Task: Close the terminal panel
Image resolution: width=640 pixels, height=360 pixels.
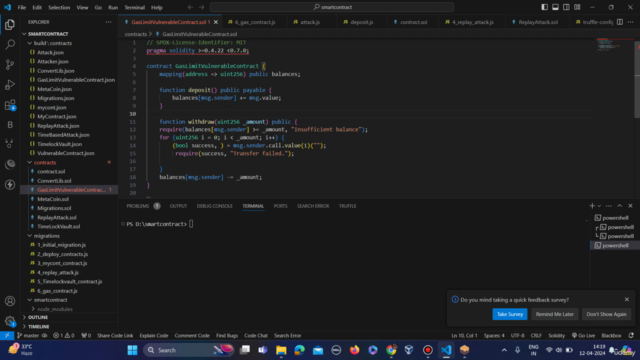Action: tap(630, 206)
